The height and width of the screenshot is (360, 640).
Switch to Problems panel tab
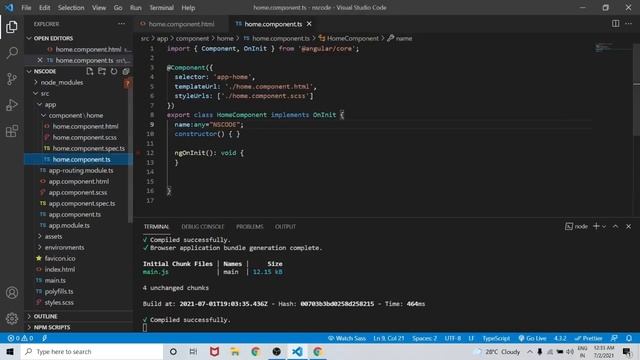point(249,227)
